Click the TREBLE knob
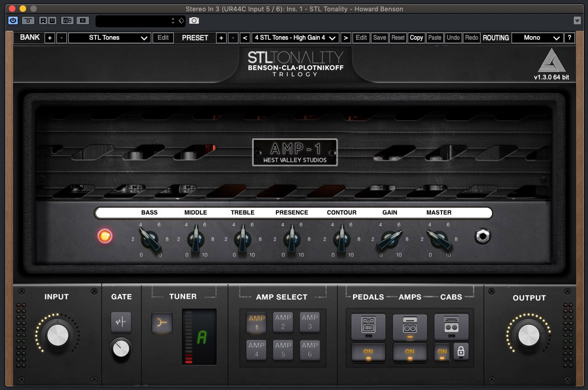Viewport: 588px width, 390px height. 243,239
